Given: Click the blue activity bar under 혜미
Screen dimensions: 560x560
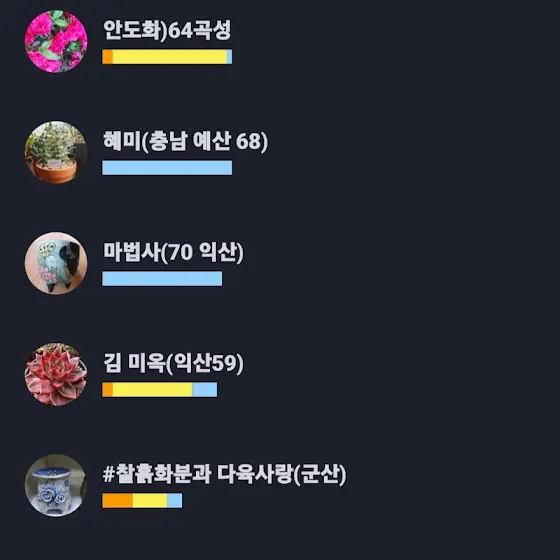Looking at the screenshot, I should 167,168.
